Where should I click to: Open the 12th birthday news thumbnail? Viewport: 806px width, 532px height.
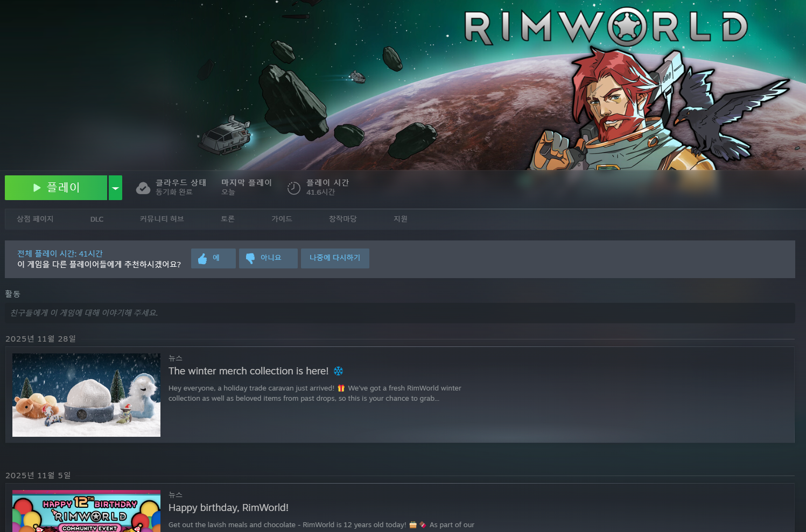click(86, 511)
